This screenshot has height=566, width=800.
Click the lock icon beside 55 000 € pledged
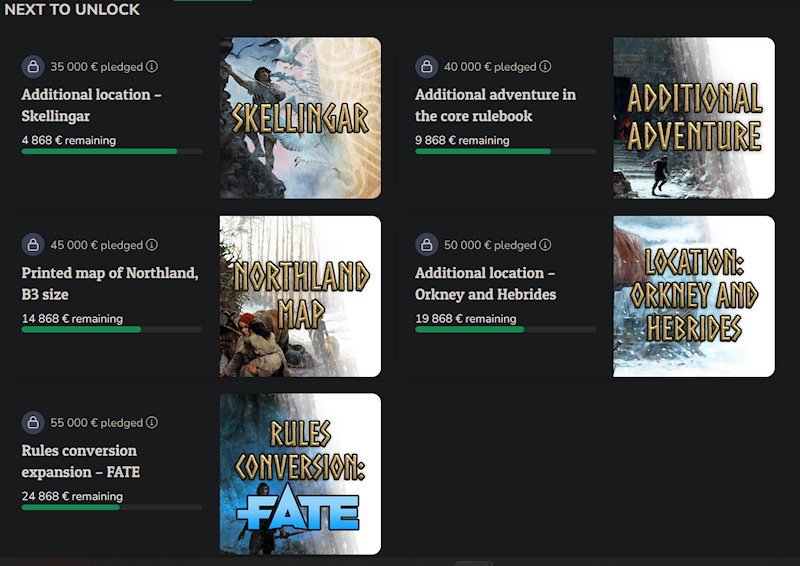point(33,423)
